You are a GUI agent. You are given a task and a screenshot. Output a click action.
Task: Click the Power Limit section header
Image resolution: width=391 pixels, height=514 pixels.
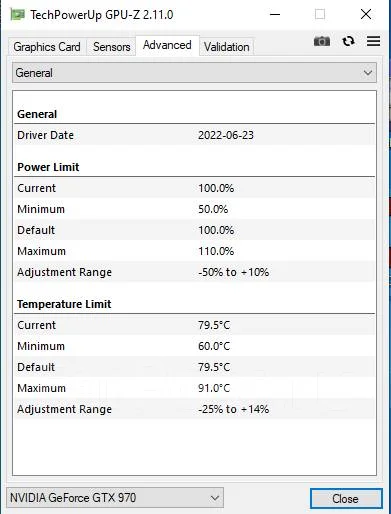(x=48, y=167)
